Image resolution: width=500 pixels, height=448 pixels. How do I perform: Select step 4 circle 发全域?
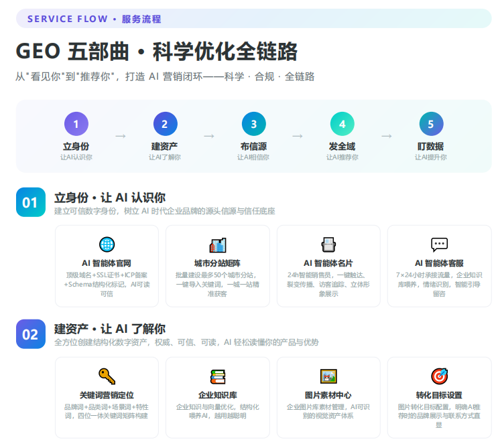click(342, 124)
